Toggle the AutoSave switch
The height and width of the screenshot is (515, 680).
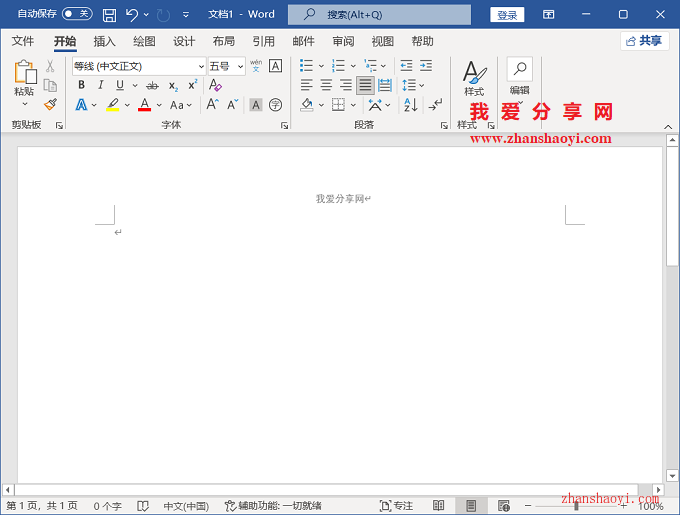(x=77, y=14)
